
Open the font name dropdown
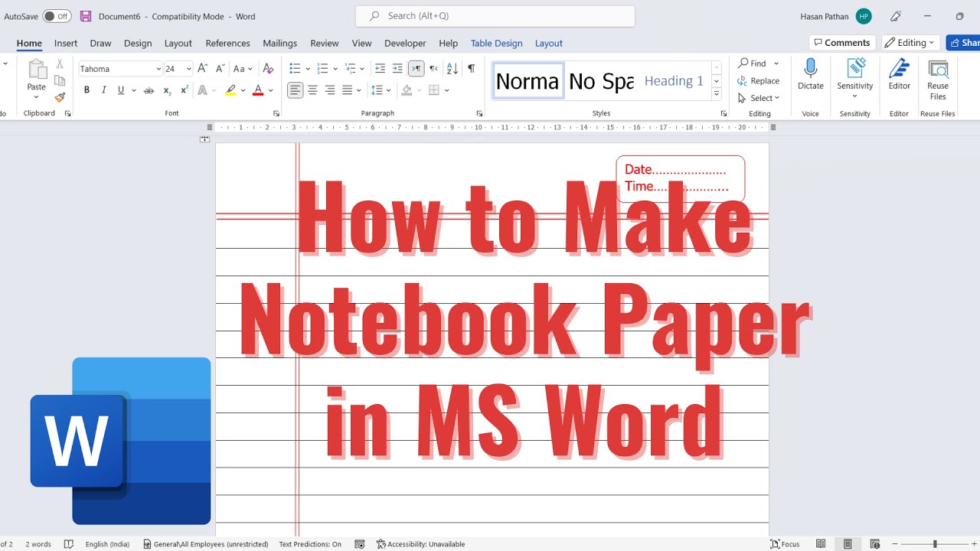[158, 69]
